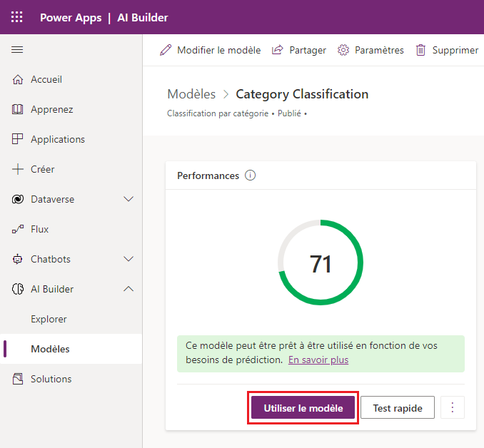Click the breadcrumb chevron separator
Screen dimensions: 484x448
point(226,94)
